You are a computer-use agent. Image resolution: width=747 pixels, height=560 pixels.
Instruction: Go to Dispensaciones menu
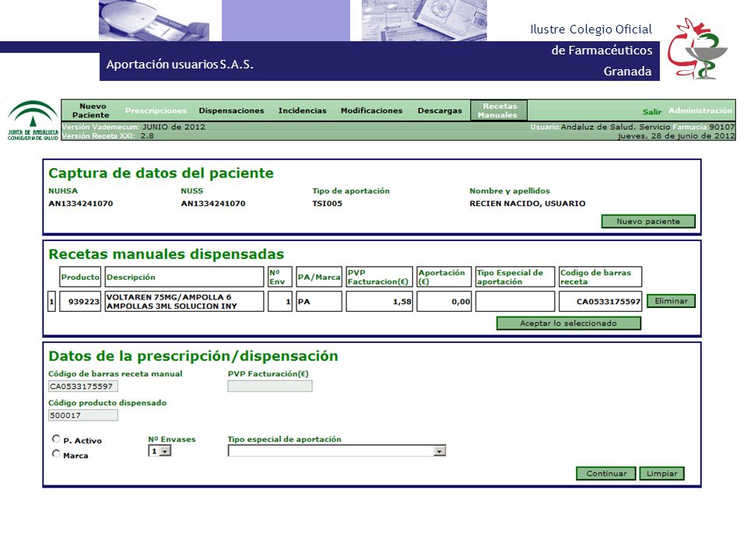pyautogui.click(x=231, y=110)
